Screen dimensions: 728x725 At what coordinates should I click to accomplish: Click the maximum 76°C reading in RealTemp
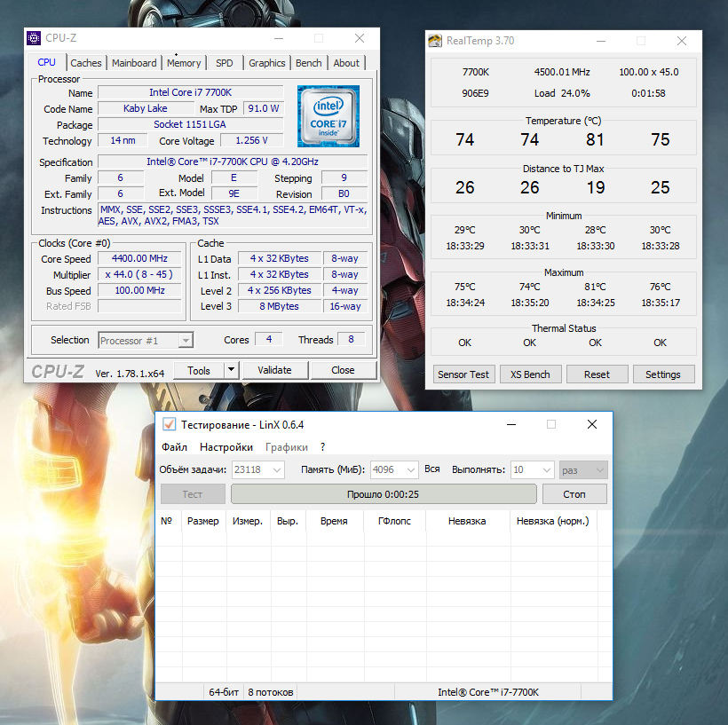(x=661, y=287)
